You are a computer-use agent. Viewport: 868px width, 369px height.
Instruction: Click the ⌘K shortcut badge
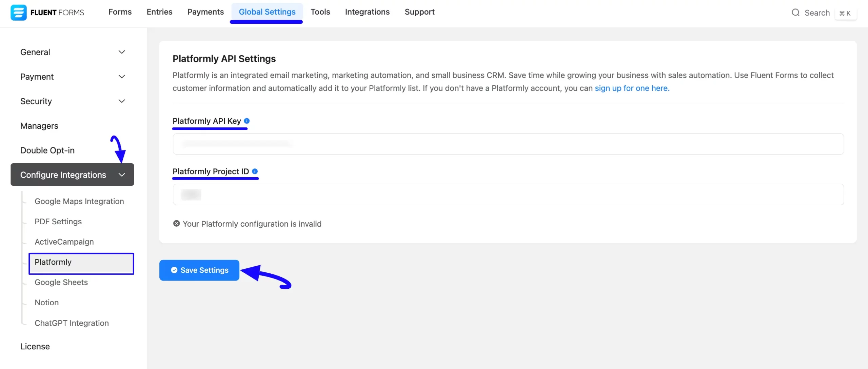pyautogui.click(x=845, y=13)
